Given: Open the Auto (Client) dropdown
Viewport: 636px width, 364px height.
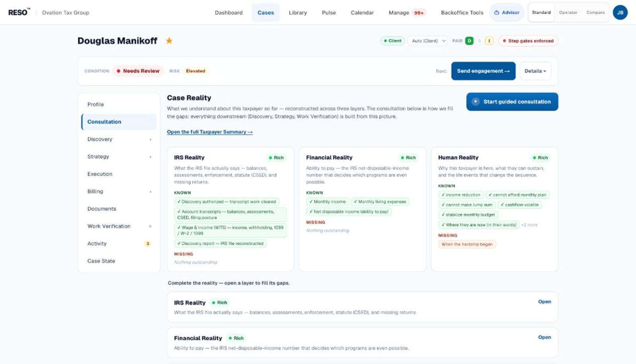Looking at the screenshot, I should click(428, 41).
